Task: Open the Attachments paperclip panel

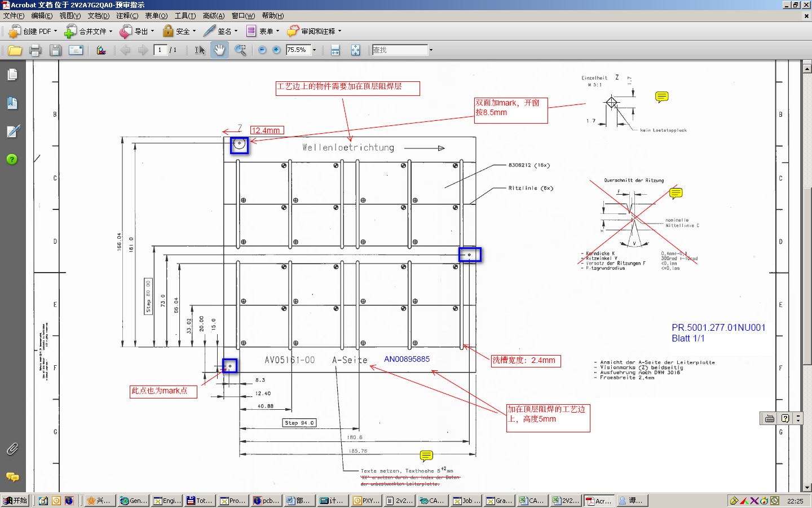Action: tap(12, 449)
